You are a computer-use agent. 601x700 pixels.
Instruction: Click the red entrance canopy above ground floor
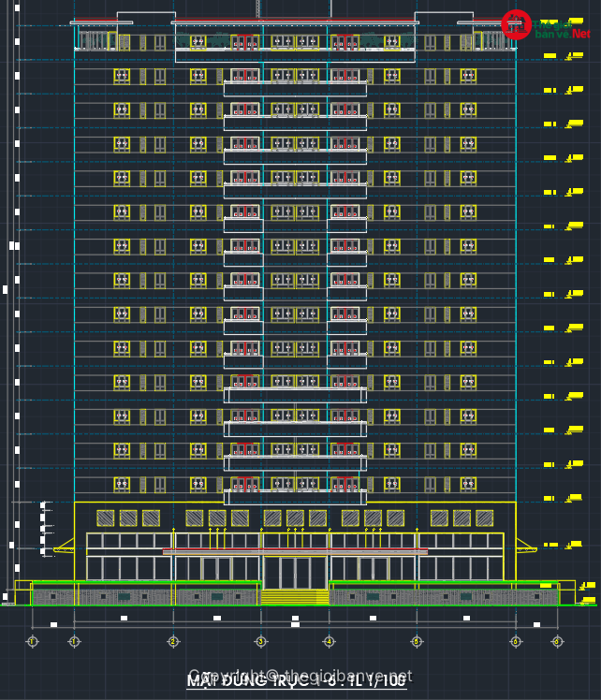[295, 551]
